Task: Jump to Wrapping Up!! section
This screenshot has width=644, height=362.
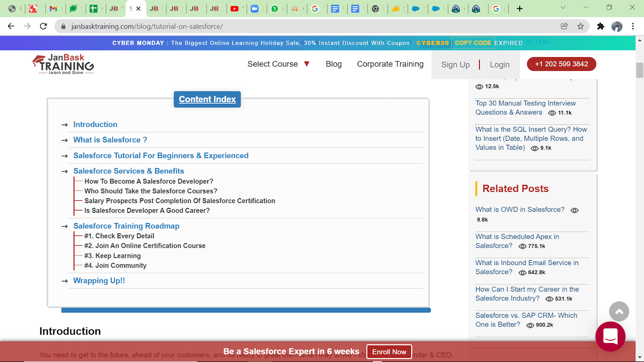Action: point(99,280)
